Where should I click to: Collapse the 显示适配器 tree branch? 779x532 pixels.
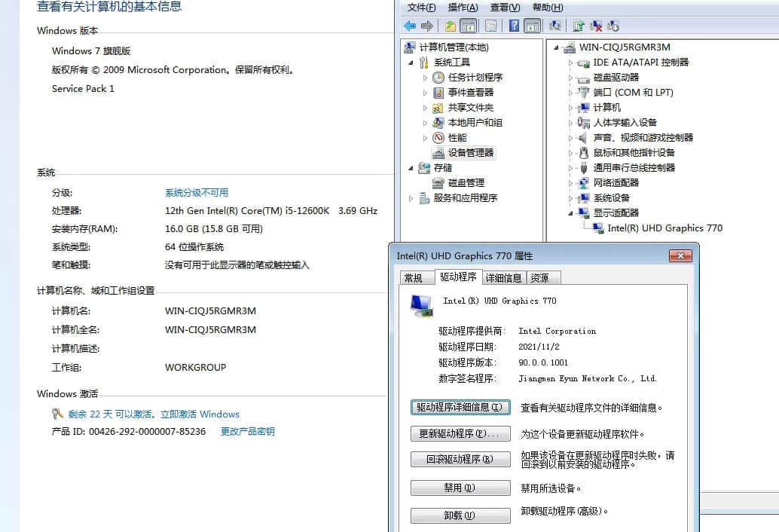click(568, 212)
